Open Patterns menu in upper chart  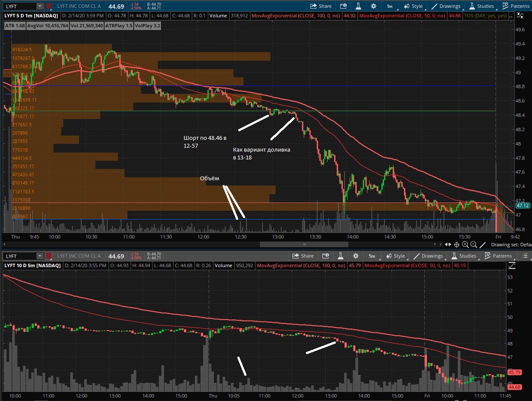point(516,6)
